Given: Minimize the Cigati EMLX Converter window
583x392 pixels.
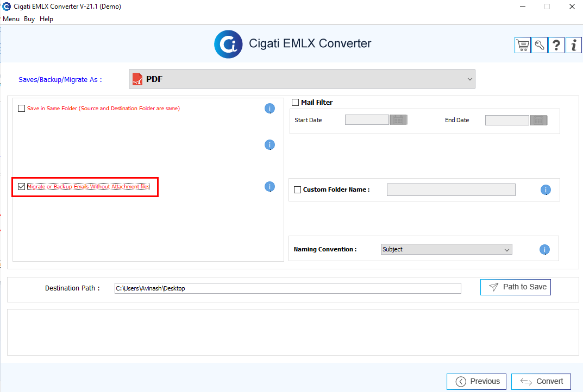Looking at the screenshot, I should tap(522, 7).
